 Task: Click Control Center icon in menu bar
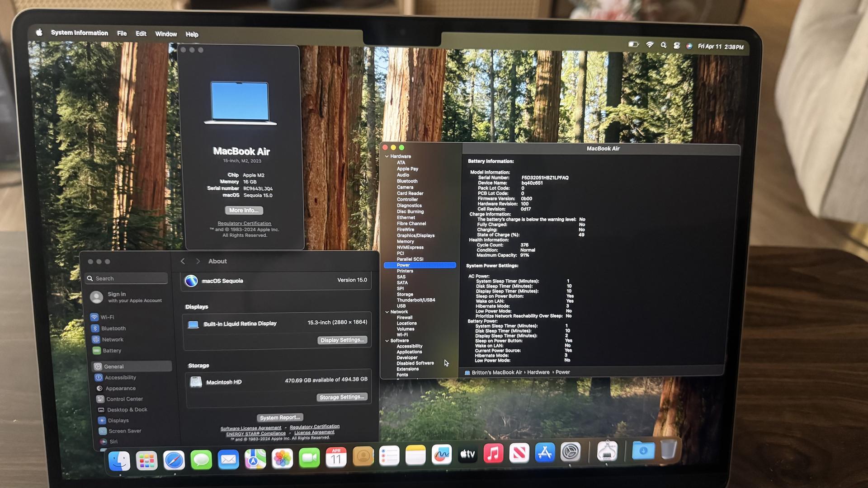(676, 46)
